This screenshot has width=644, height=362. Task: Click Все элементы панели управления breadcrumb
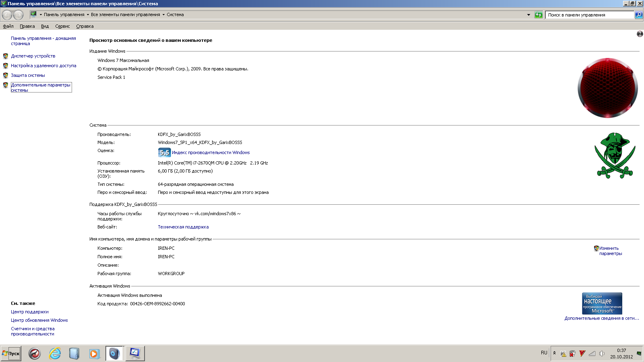126,14
